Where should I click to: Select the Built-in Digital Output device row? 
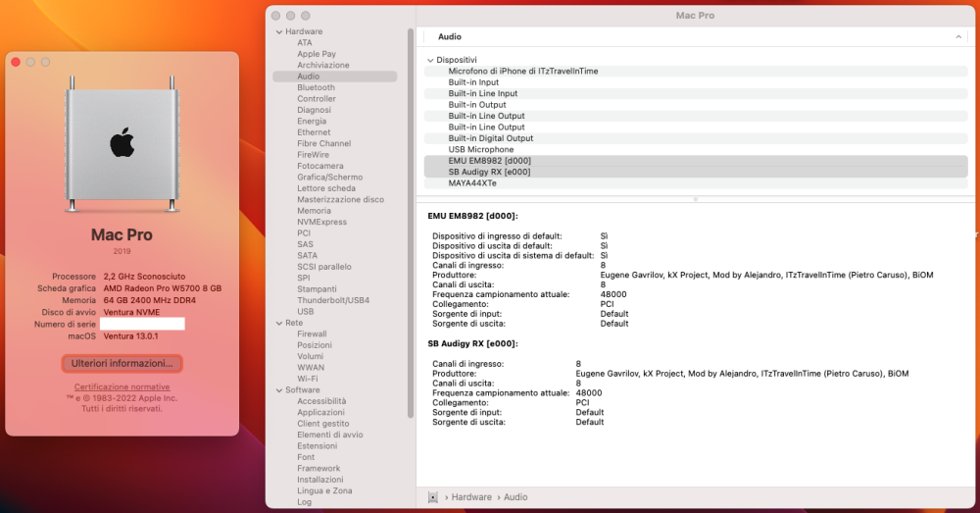click(696, 139)
